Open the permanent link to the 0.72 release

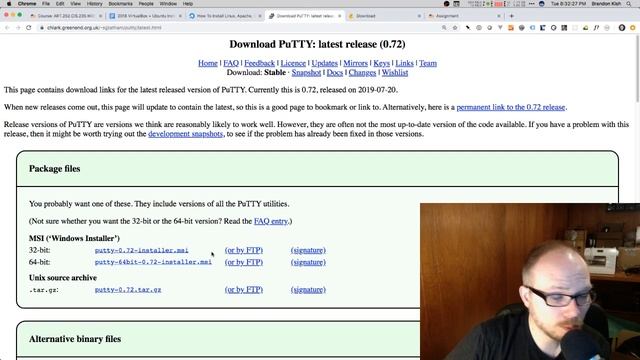click(x=511, y=107)
